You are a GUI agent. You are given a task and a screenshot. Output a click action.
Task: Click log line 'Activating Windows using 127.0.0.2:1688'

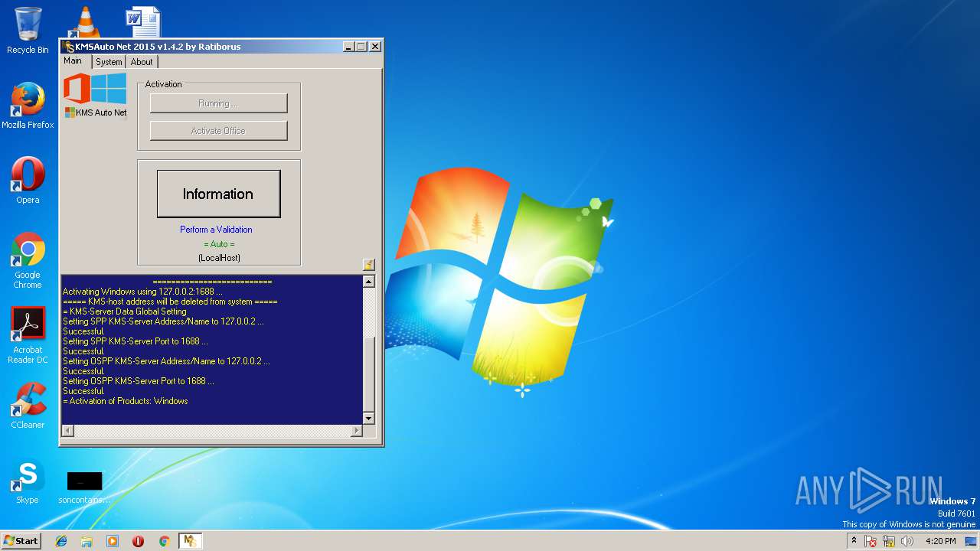(142, 292)
